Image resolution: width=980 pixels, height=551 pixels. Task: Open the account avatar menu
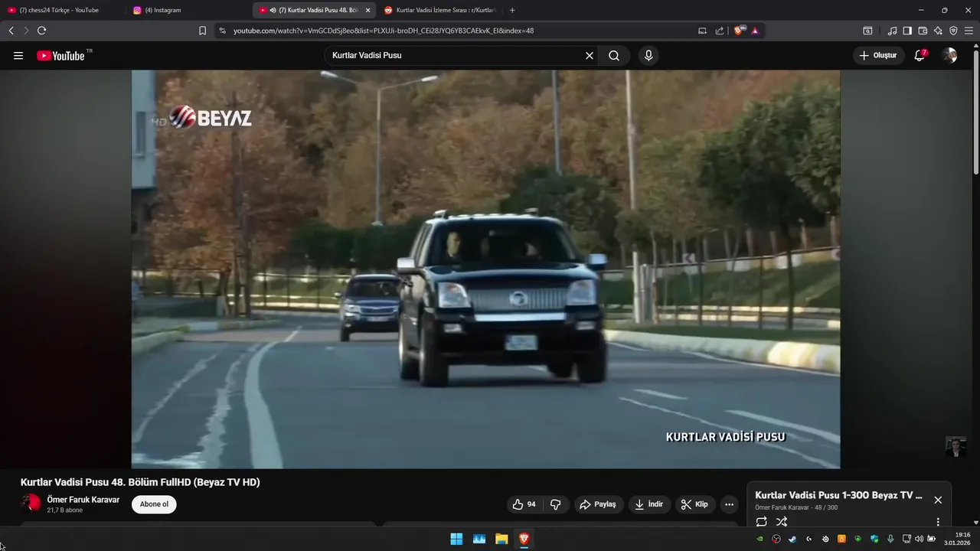[949, 56]
